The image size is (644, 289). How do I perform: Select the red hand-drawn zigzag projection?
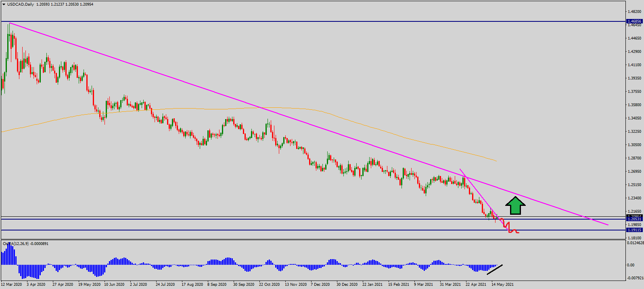(x=509, y=228)
